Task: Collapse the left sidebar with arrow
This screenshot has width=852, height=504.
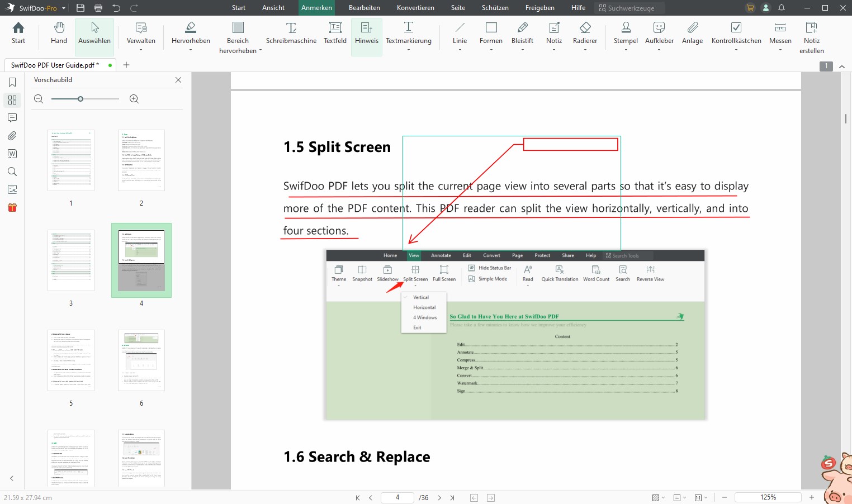Action: [x=12, y=478]
